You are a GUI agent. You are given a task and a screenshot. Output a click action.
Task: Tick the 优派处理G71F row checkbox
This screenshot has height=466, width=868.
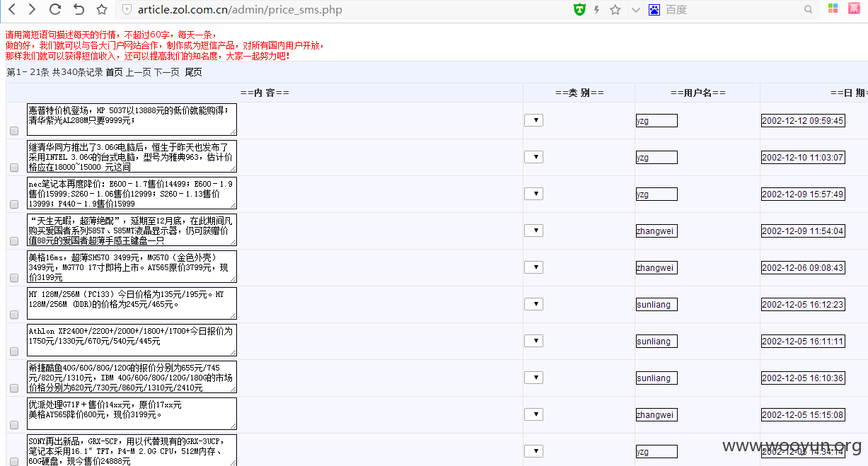[14, 425]
